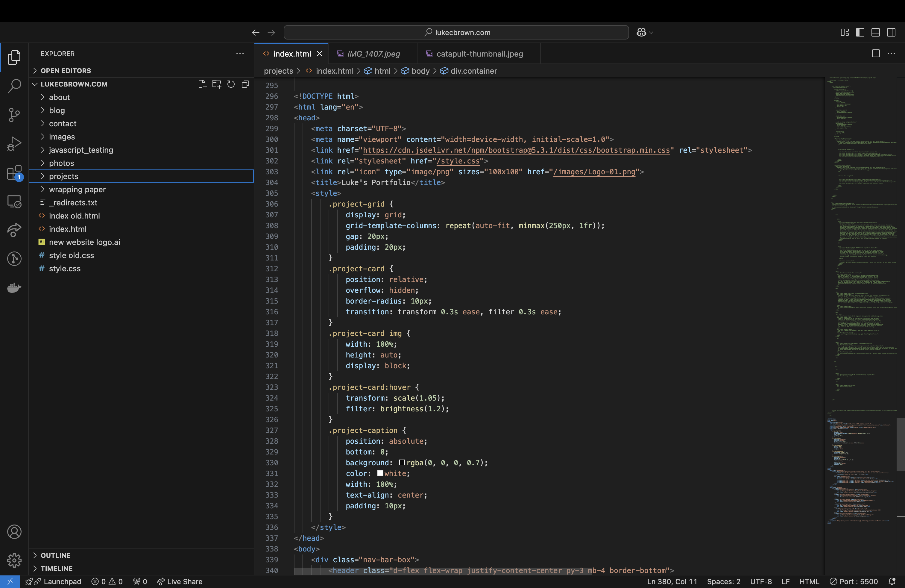
Task: Toggle the secondary side bar
Action: click(x=891, y=32)
